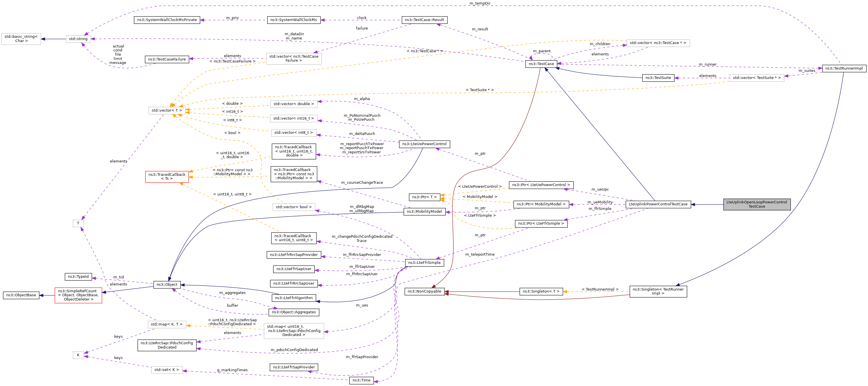Click the m_deltaPusch edge label
Screen dimensions: 868x386
click(362, 134)
